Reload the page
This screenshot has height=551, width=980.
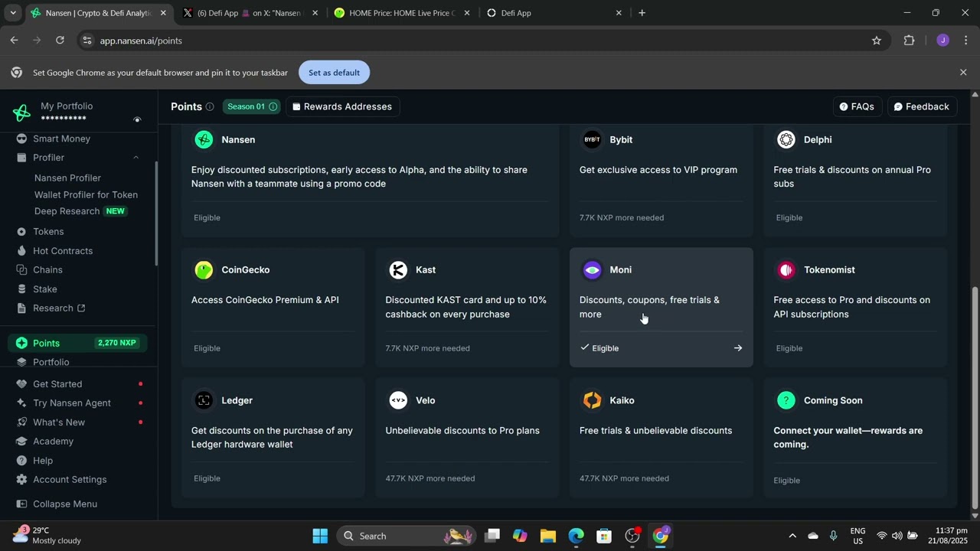[60, 41]
